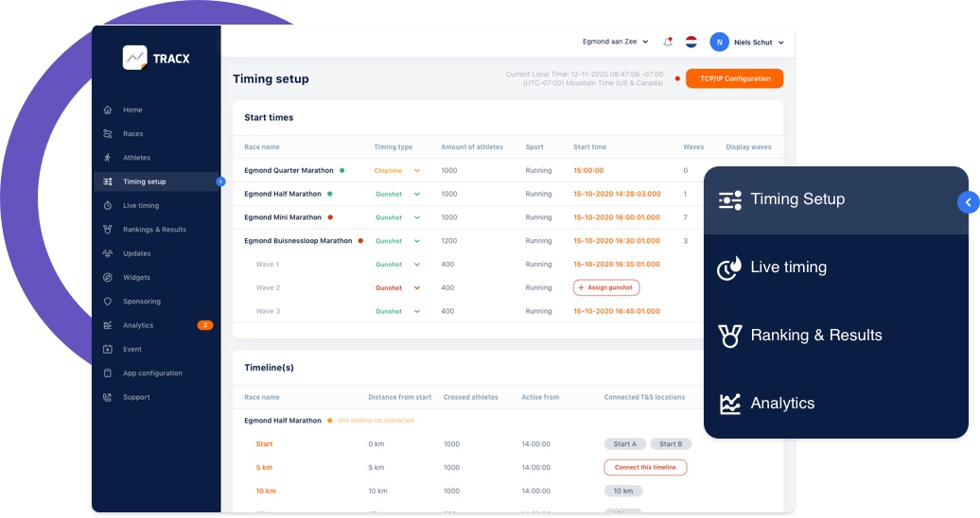Open the notification bell

[x=668, y=43]
